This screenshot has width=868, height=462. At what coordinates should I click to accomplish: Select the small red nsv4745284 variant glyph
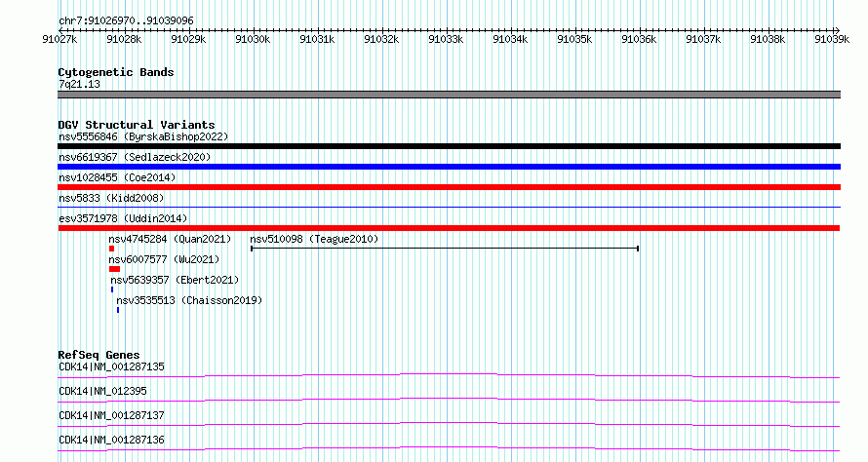coord(111,249)
